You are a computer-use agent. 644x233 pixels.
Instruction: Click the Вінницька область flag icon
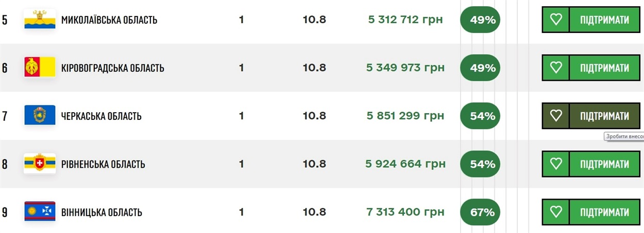tap(40, 211)
